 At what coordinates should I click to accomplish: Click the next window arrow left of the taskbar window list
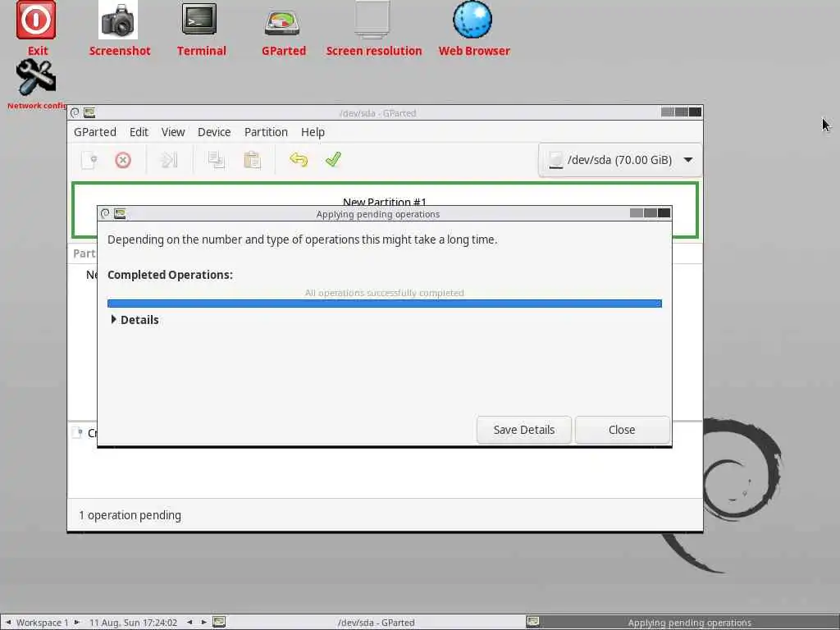tap(203, 623)
